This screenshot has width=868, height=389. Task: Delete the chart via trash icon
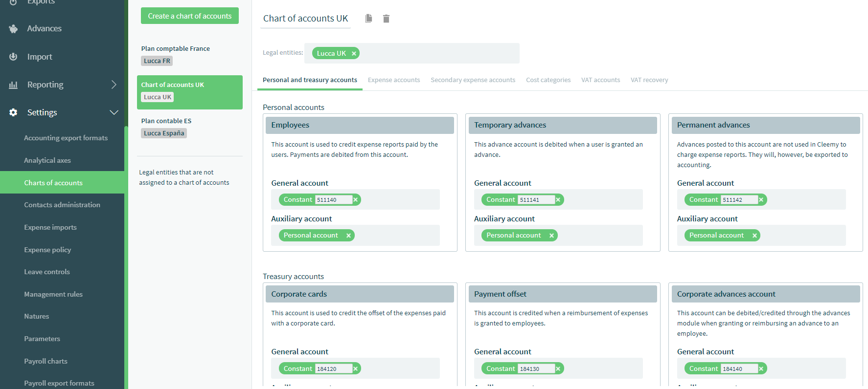click(x=386, y=19)
